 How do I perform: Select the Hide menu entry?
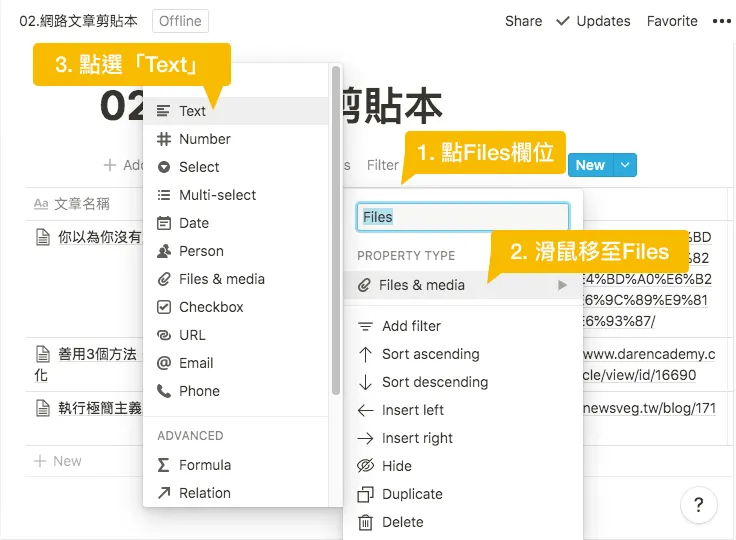click(x=463, y=466)
